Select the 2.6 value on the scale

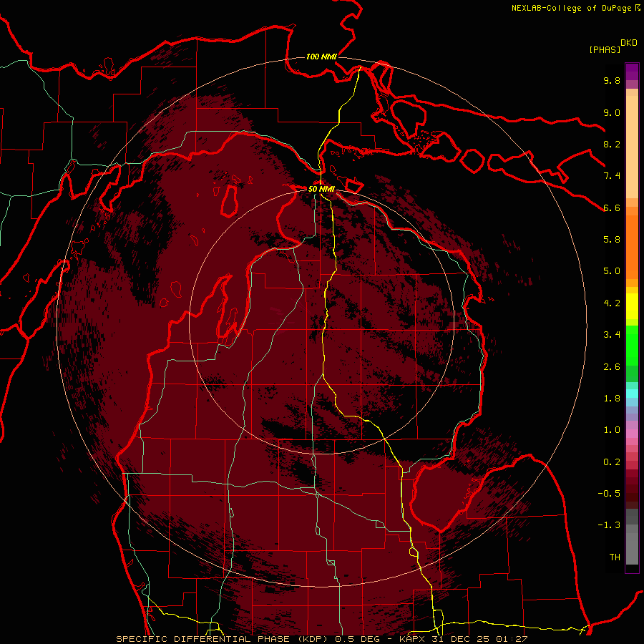pos(612,367)
